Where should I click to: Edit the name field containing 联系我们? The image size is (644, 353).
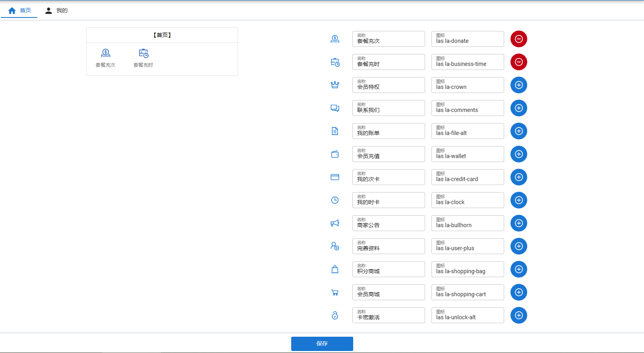pyautogui.click(x=389, y=108)
